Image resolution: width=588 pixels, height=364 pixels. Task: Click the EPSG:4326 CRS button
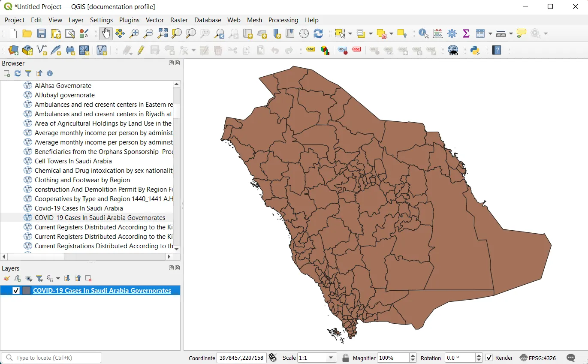point(537,358)
